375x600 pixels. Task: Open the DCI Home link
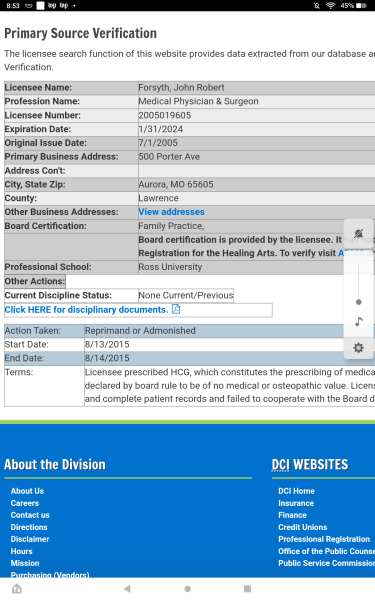pyautogui.click(x=297, y=491)
